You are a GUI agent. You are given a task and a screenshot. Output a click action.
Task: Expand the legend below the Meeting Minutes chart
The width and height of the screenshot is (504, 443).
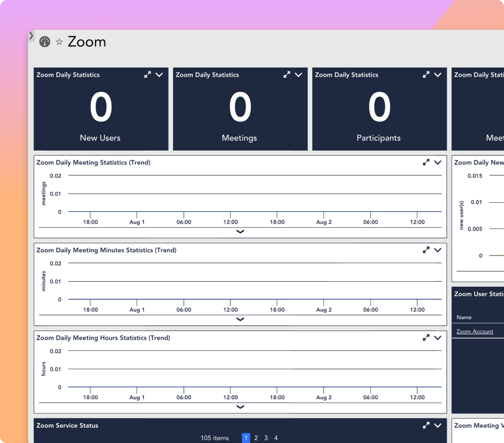tap(240, 319)
